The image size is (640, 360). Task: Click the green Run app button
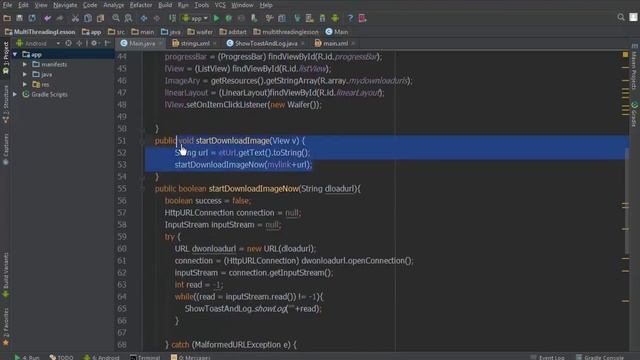point(216,18)
